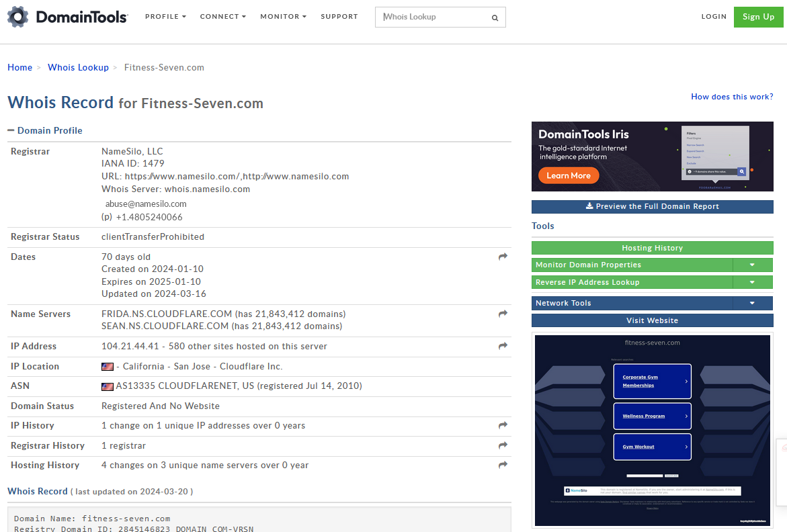Open the Connect dropdown menu
The width and height of the screenshot is (787, 532).
[x=223, y=17]
